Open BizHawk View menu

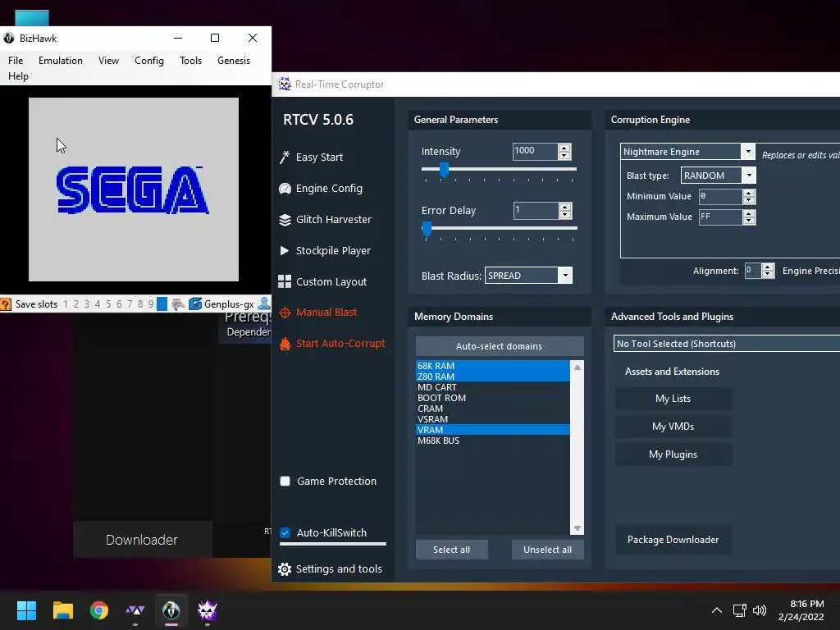[108, 61]
